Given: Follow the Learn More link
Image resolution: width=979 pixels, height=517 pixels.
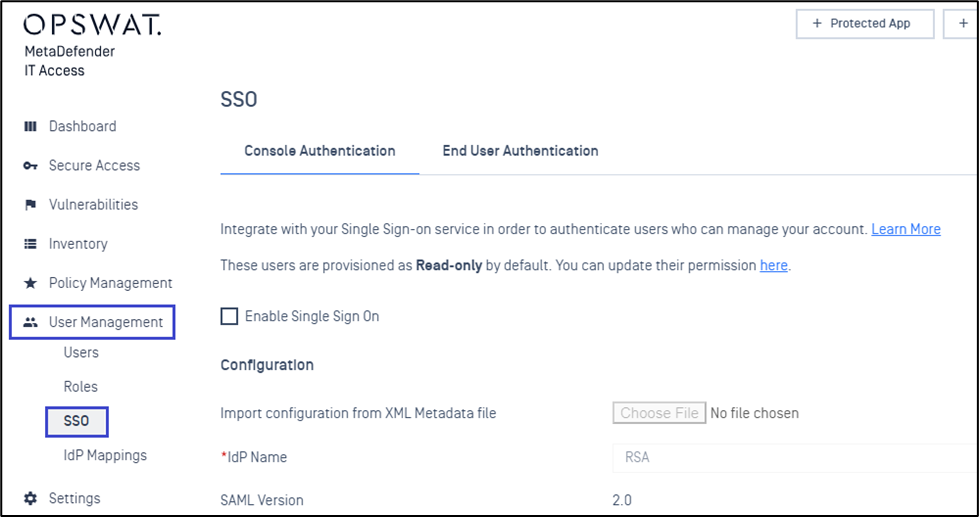Looking at the screenshot, I should pyautogui.click(x=906, y=229).
